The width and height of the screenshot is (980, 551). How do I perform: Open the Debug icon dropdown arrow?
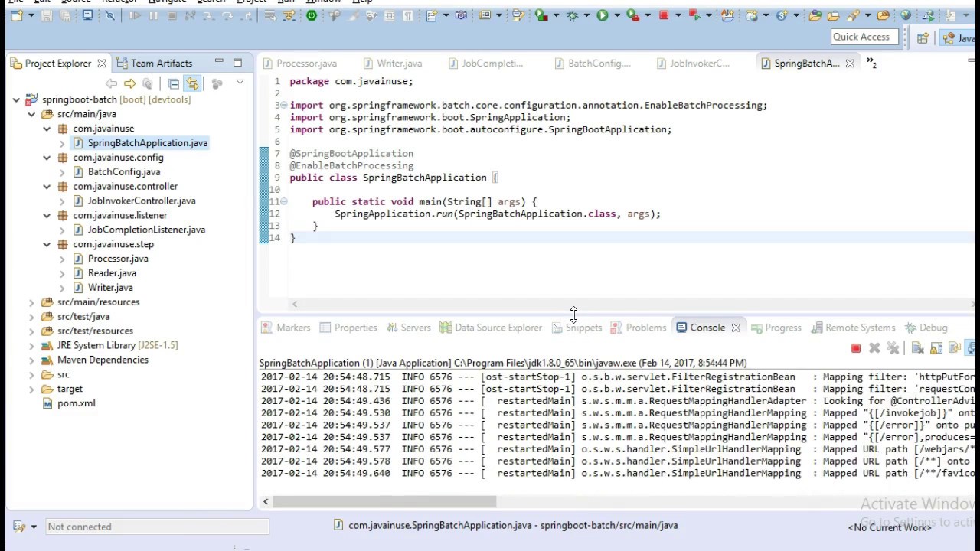point(586,15)
